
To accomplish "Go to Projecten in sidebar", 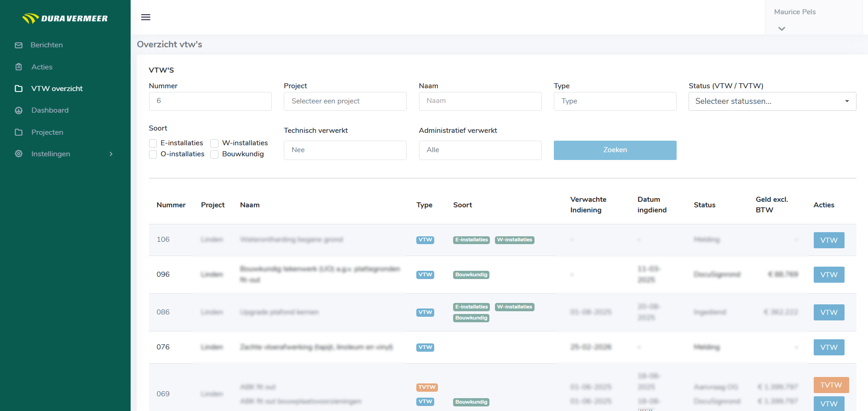I will (x=47, y=132).
